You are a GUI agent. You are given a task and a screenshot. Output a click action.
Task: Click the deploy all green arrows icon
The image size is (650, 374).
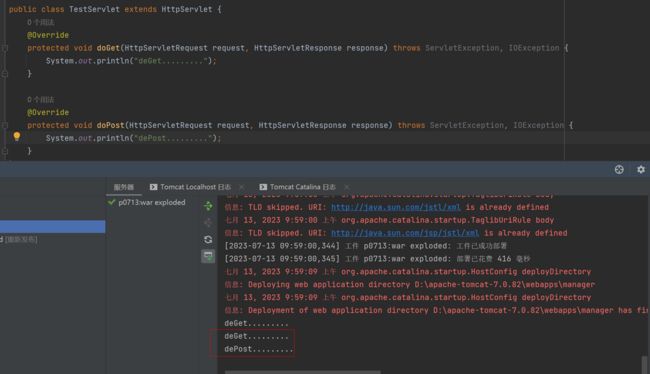click(208, 206)
